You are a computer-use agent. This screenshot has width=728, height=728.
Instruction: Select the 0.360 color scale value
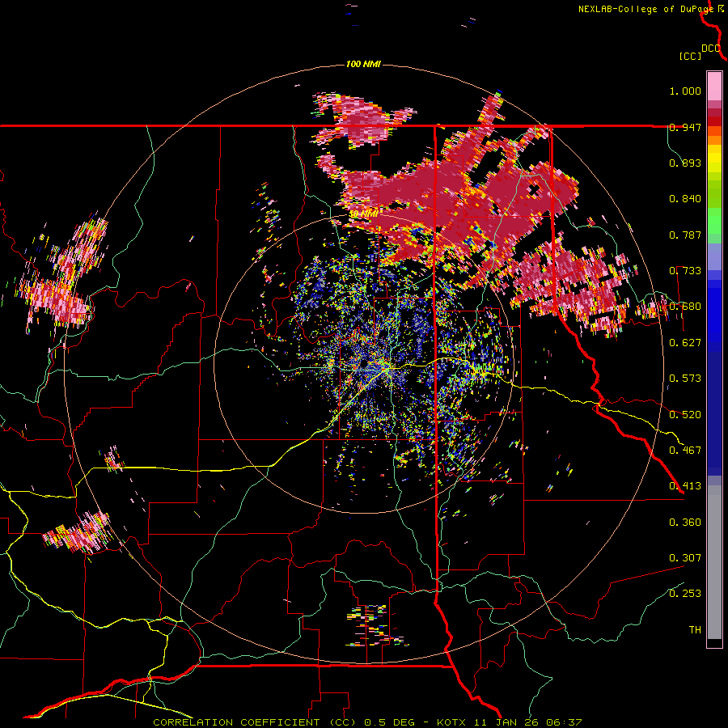(x=685, y=523)
